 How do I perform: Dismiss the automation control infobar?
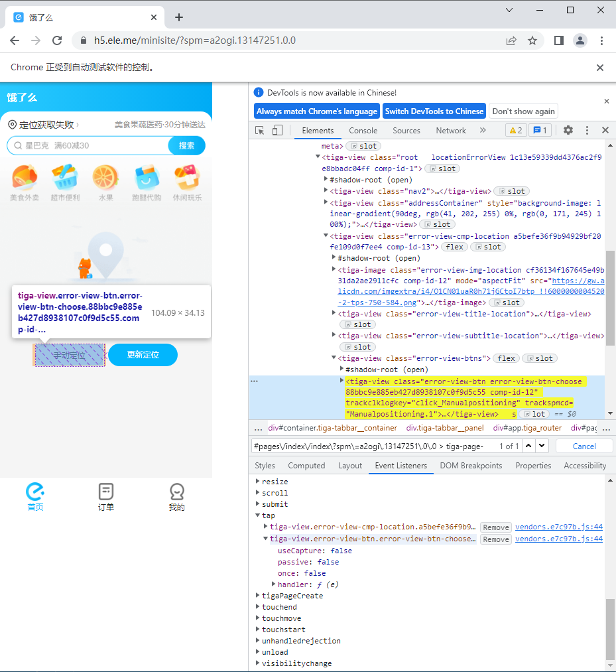point(599,68)
